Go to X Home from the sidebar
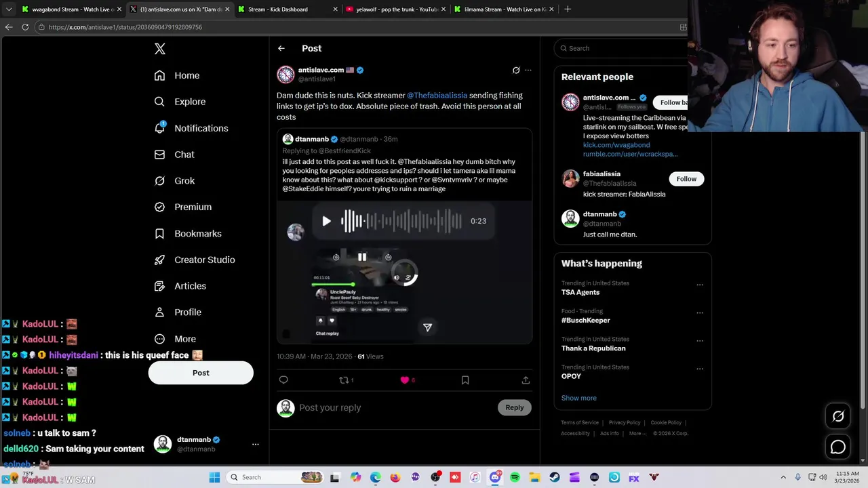The image size is (868, 488). (177, 75)
